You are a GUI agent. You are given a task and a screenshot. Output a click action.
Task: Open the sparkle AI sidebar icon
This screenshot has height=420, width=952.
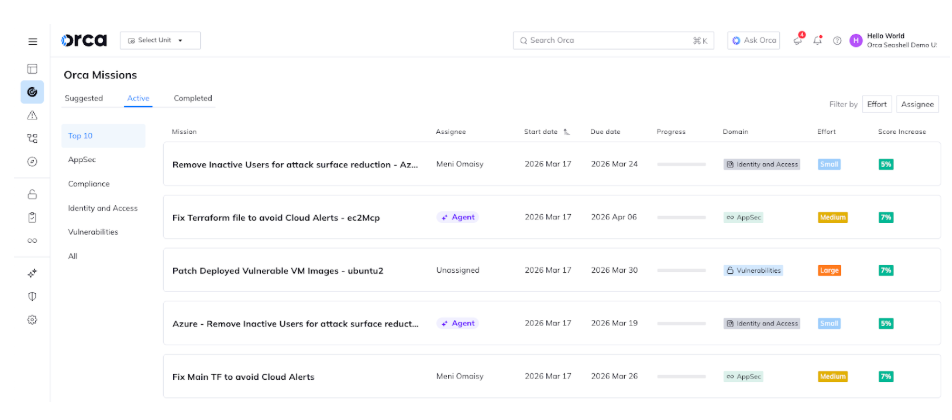click(33, 274)
